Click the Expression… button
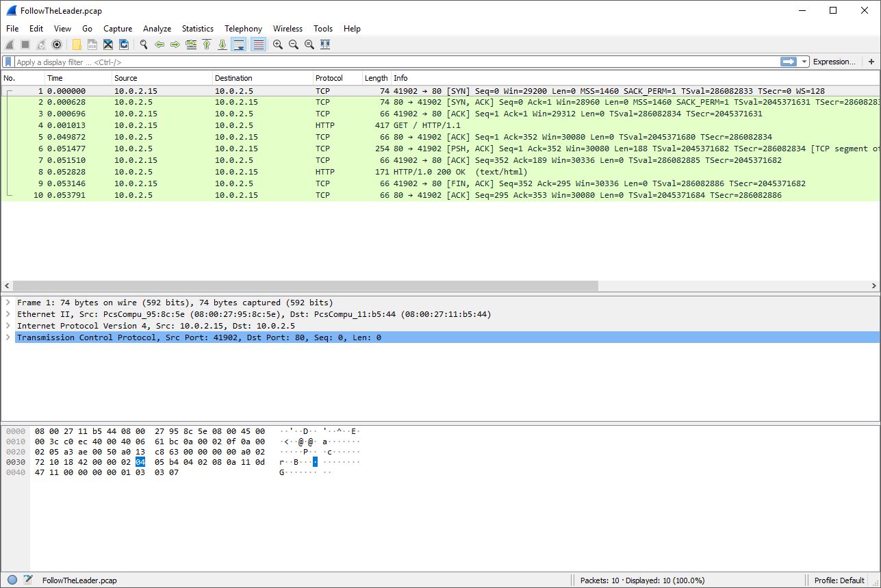The height and width of the screenshot is (588, 881). [x=834, y=62]
